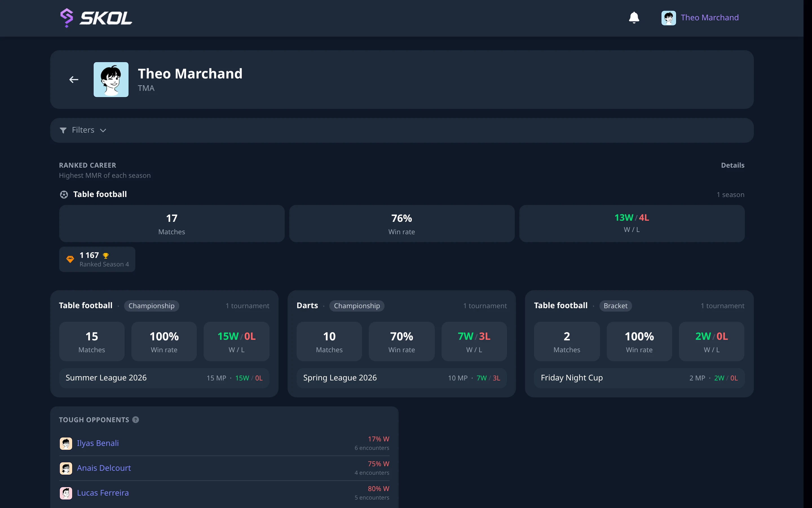Open Friday Night Cup tournament row
Screen dimensions: 812x508
(639, 378)
